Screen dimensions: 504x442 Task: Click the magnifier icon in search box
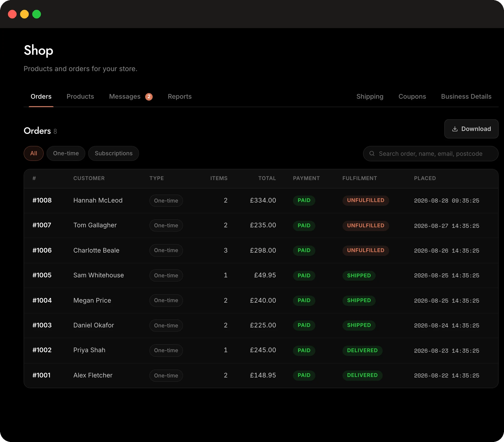coord(372,154)
